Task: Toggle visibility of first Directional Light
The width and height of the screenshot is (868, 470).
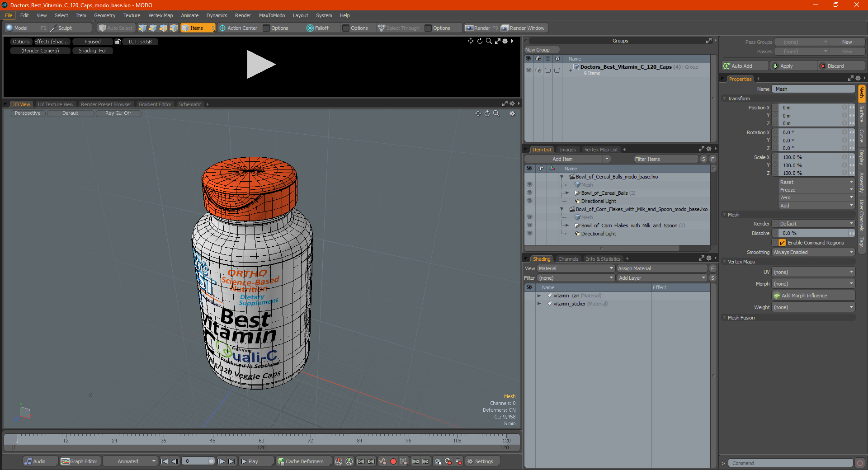Action: 529,201
